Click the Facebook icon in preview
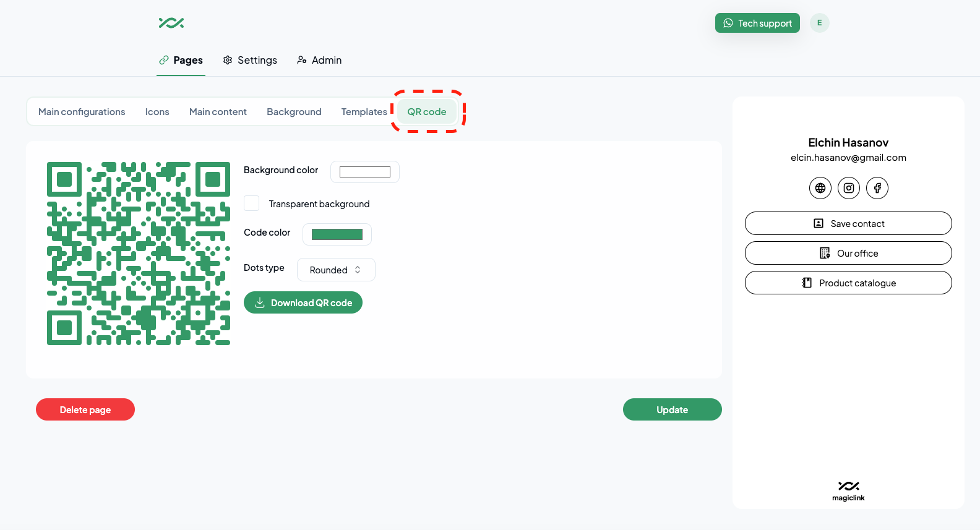 tap(877, 188)
